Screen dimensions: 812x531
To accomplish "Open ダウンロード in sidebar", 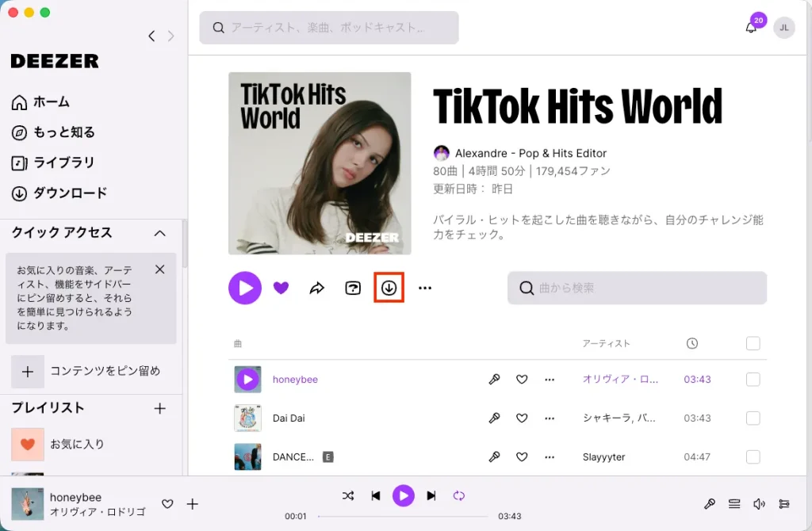I will pos(59,193).
